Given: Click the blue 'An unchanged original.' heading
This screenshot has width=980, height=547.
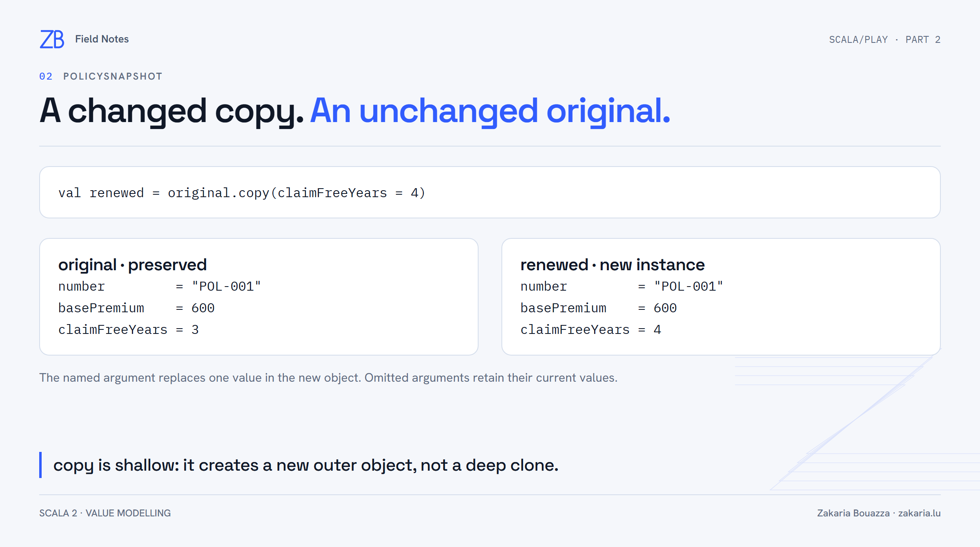Looking at the screenshot, I should coord(490,111).
